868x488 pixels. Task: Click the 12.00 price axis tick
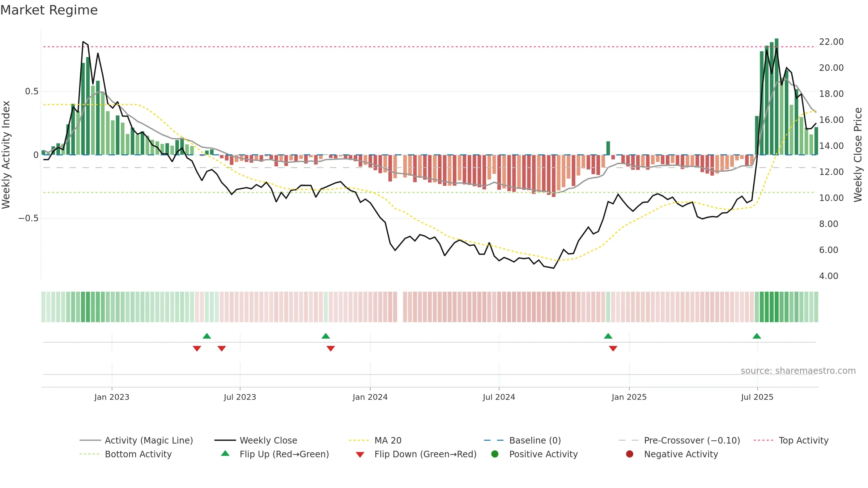831,172
